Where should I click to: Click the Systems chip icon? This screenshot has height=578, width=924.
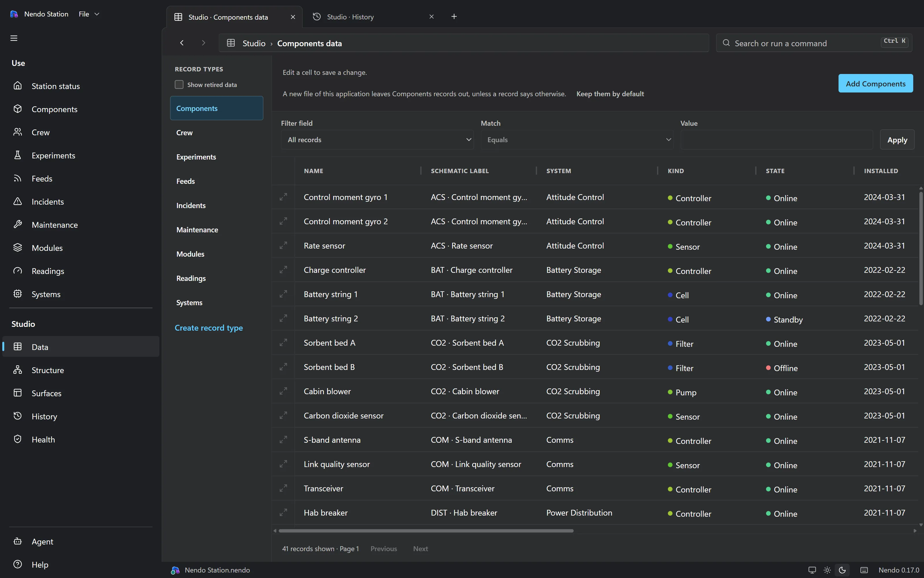pyautogui.click(x=18, y=294)
